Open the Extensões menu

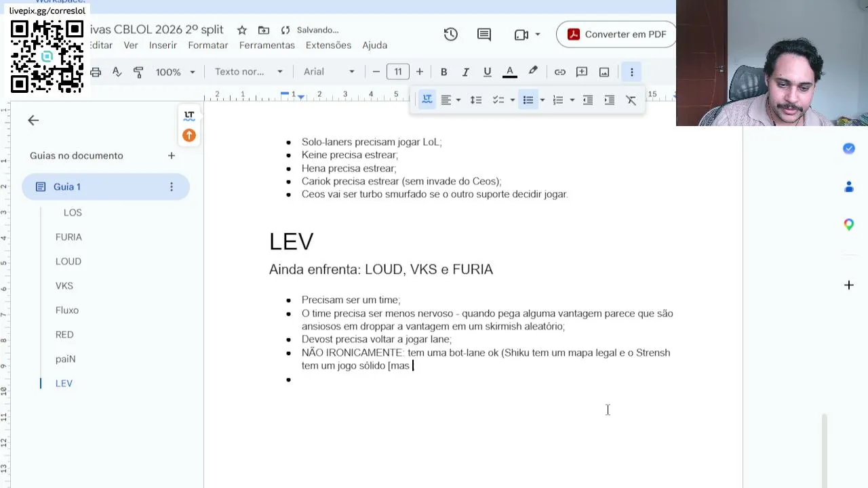pyautogui.click(x=328, y=45)
